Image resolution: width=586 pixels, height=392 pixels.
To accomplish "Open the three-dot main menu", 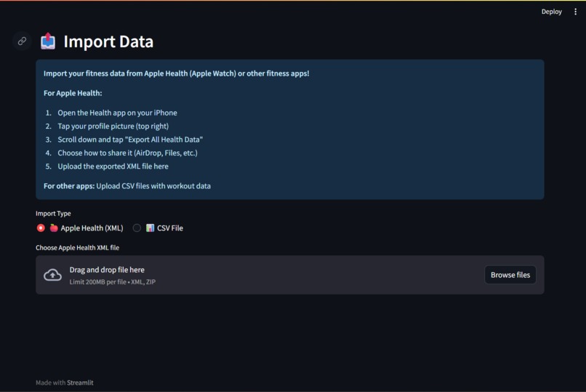I will coord(575,12).
